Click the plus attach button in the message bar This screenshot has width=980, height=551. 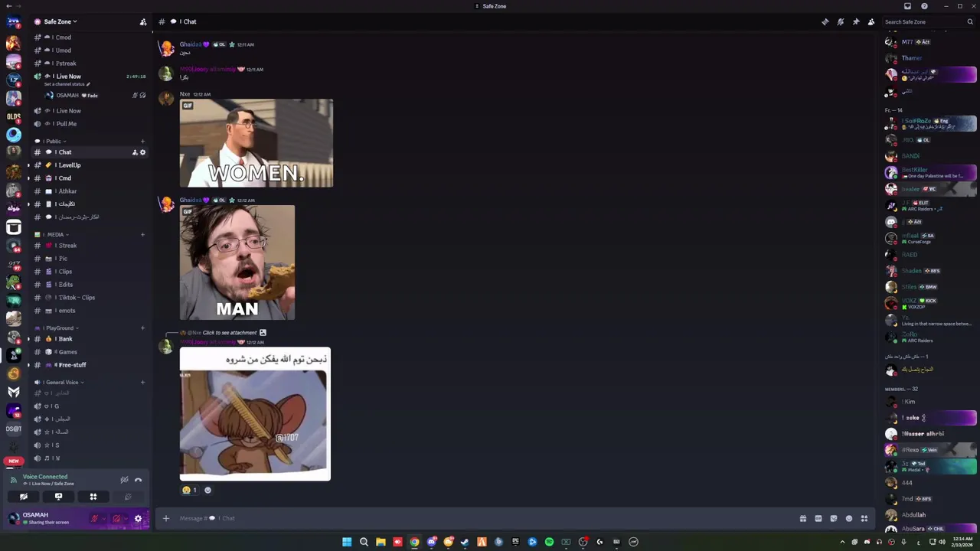(165, 518)
